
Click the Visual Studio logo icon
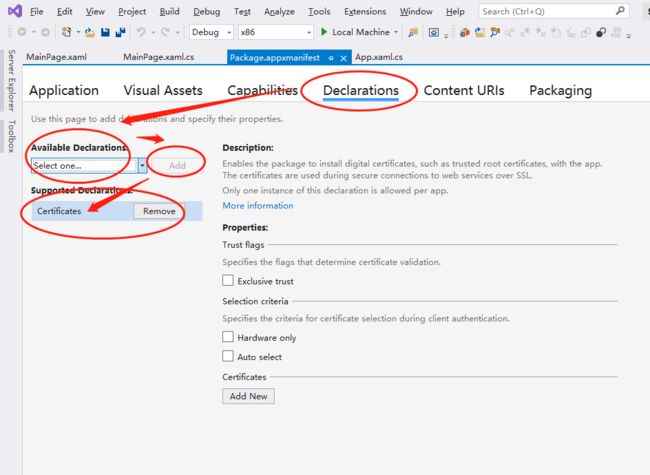tap(15, 11)
